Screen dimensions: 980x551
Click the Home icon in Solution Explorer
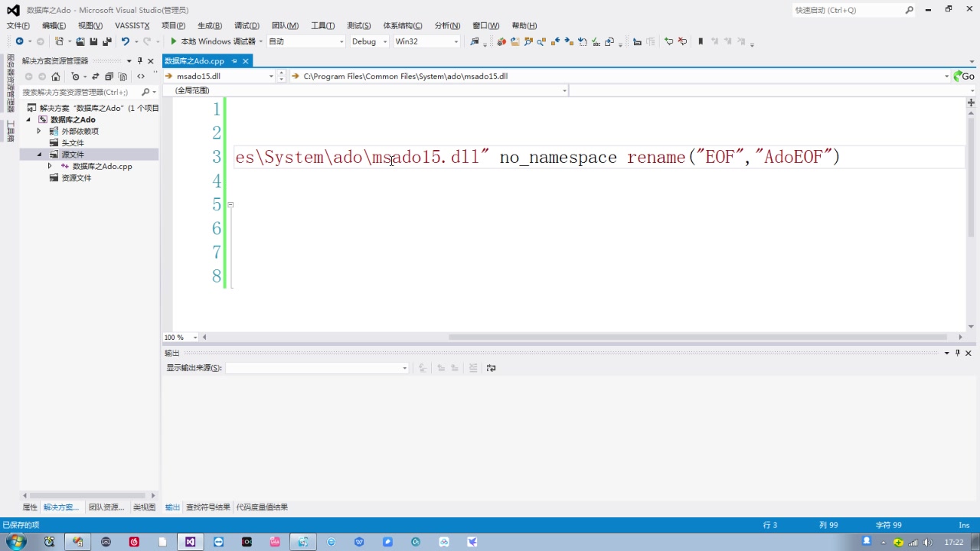pos(56,77)
